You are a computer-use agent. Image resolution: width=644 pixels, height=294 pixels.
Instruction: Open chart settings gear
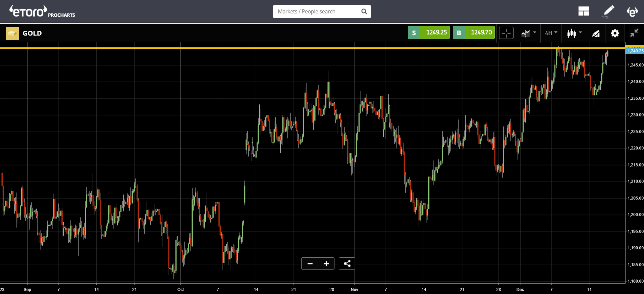[615, 33]
